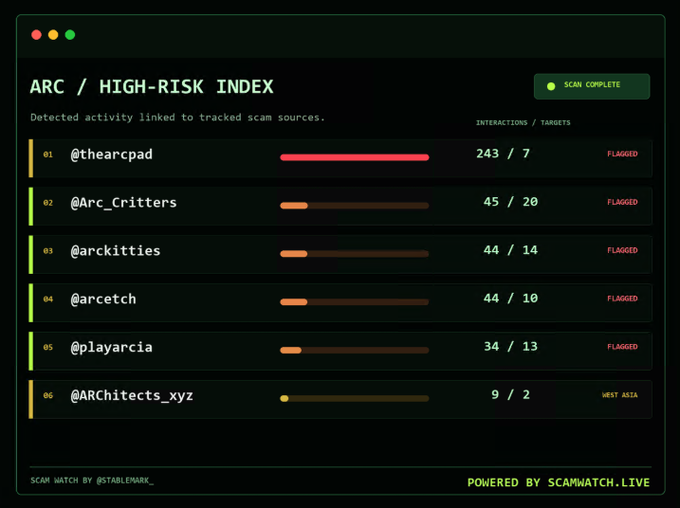Click the yellow window control dot
The width and height of the screenshot is (680, 508).
[x=53, y=35]
